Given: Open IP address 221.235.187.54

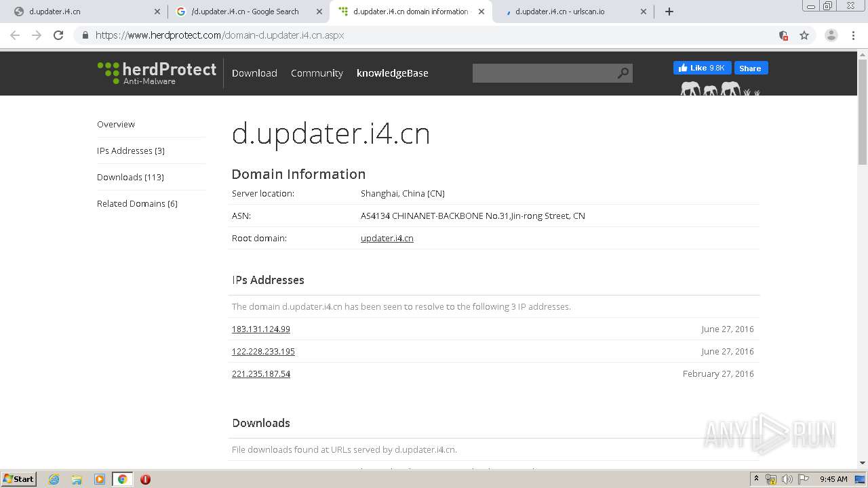Looking at the screenshot, I should pyautogui.click(x=261, y=373).
